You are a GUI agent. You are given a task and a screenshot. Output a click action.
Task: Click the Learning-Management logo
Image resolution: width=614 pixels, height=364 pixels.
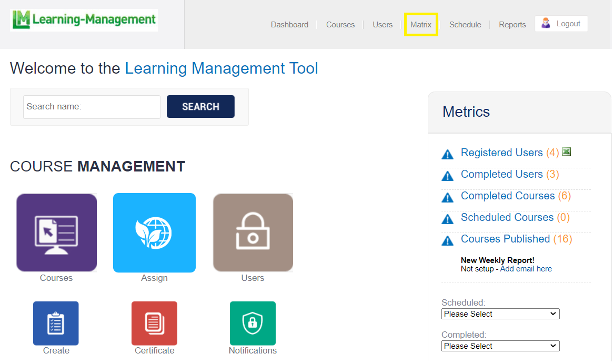click(84, 20)
